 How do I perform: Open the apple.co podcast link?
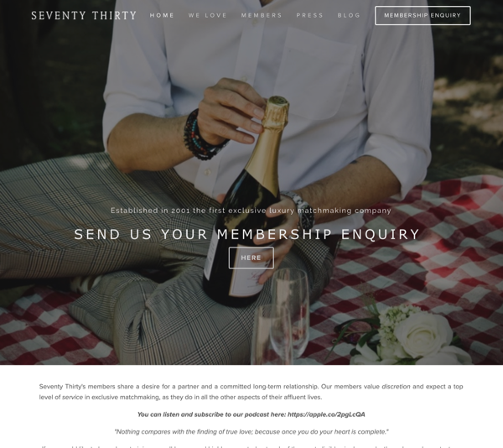pos(326,414)
